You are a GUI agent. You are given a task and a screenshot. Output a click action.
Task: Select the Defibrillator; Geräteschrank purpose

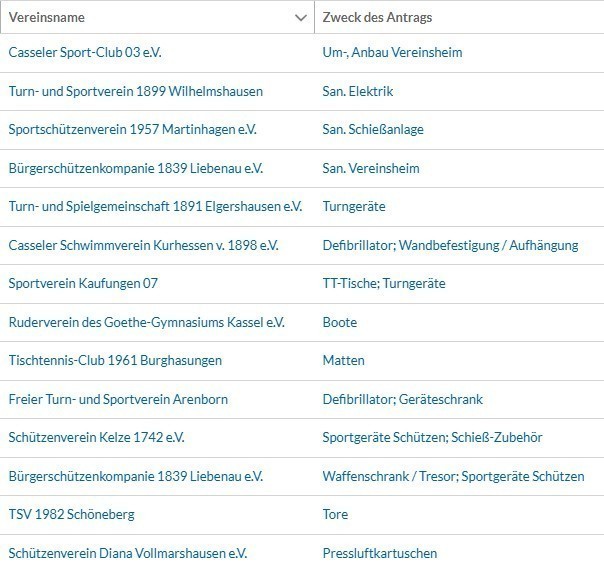(x=403, y=399)
